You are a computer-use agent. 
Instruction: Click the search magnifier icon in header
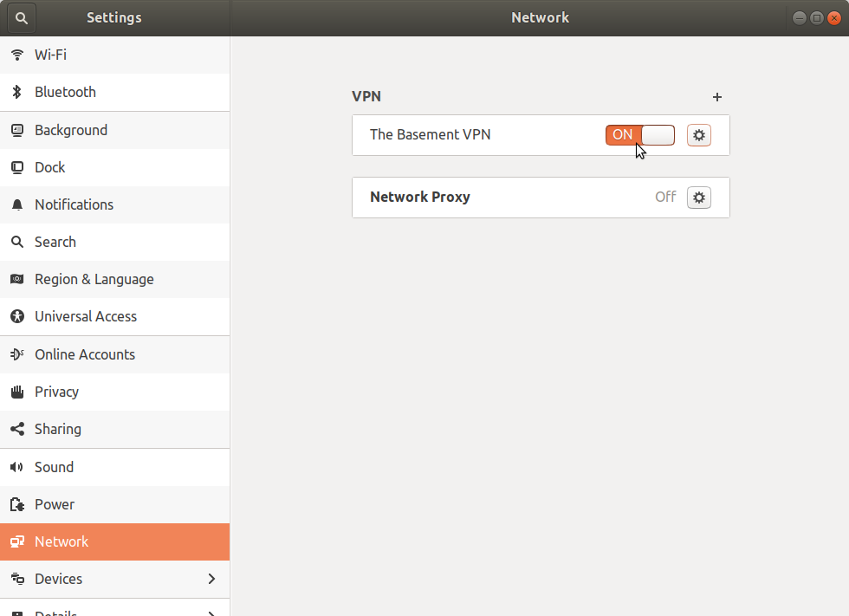click(x=21, y=18)
